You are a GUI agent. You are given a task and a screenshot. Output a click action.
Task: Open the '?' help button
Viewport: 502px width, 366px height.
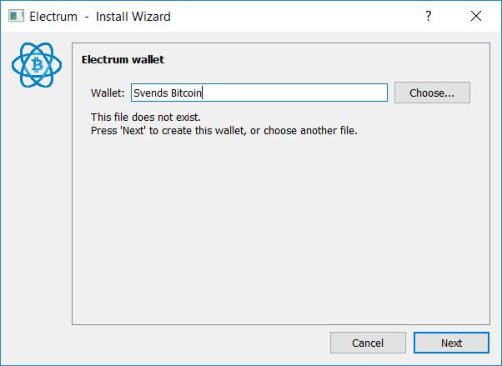(428, 16)
